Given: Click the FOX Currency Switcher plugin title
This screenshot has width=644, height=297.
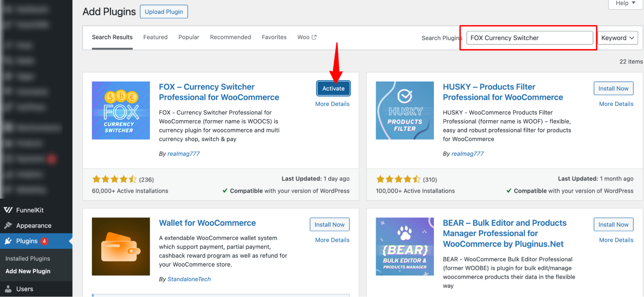Looking at the screenshot, I should [x=219, y=92].
